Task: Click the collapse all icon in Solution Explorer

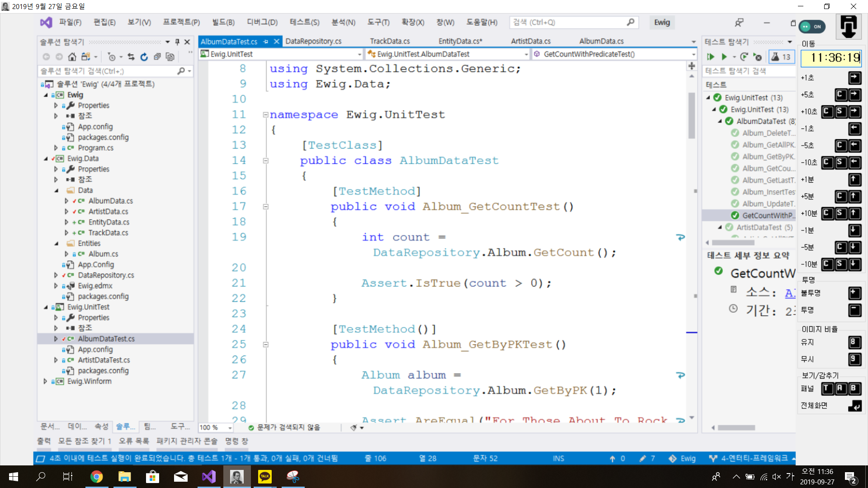Action: coord(157,57)
